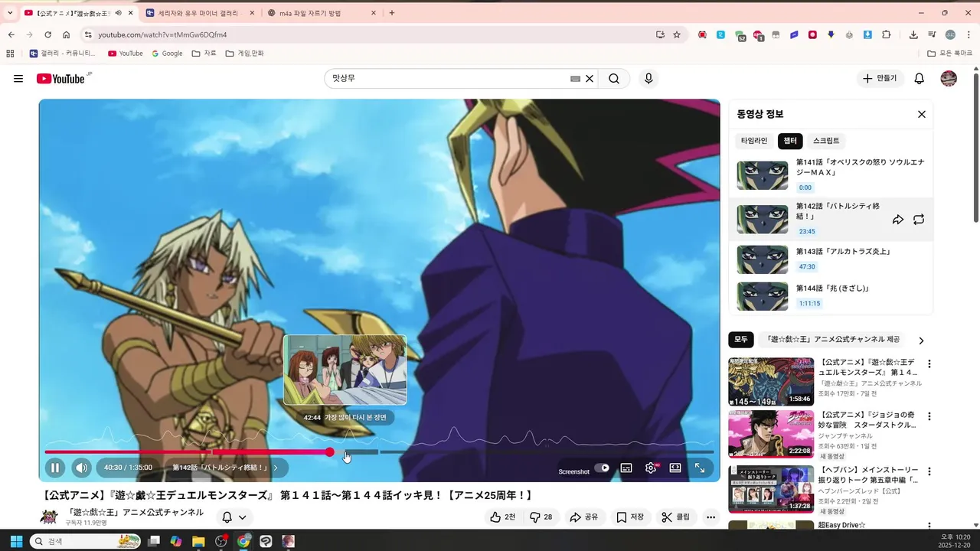Switch to the 타임라인 tab
Screen dimensions: 980x551
coord(754,141)
